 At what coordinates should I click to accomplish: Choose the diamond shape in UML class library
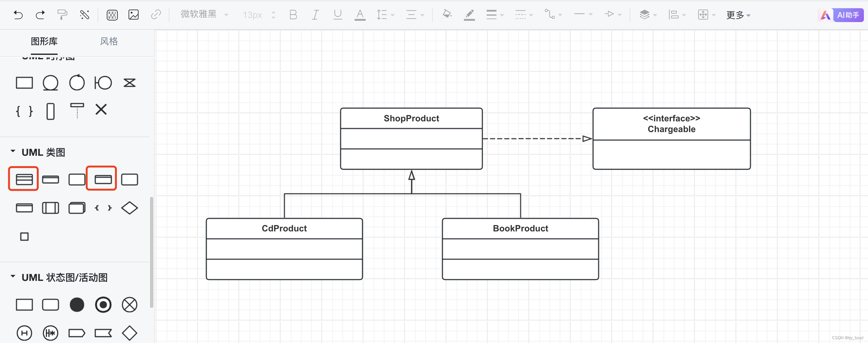pos(129,208)
